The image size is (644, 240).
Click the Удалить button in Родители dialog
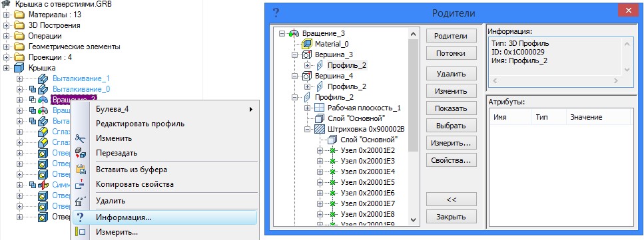pos(452,74)
